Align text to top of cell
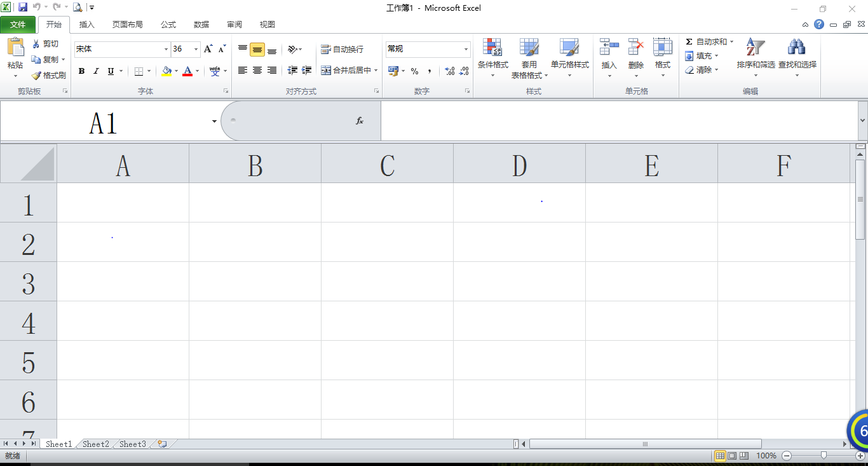This screenshot has width=868, height=466. [x=243, y=49]
